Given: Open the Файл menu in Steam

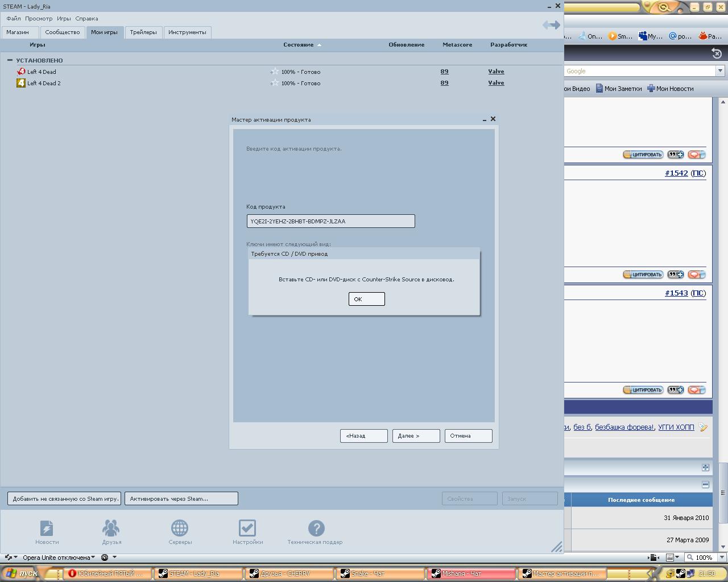Looking at the screenshot, I should 14,19.
